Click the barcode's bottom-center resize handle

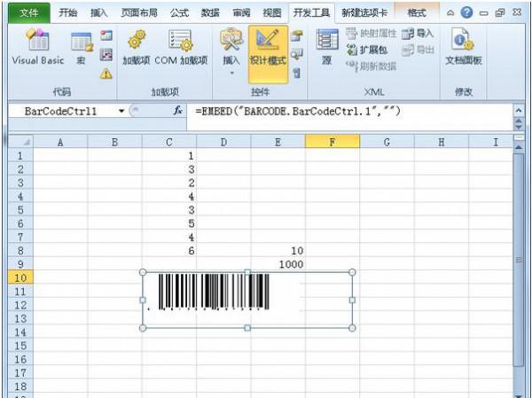tap(247, 328)
